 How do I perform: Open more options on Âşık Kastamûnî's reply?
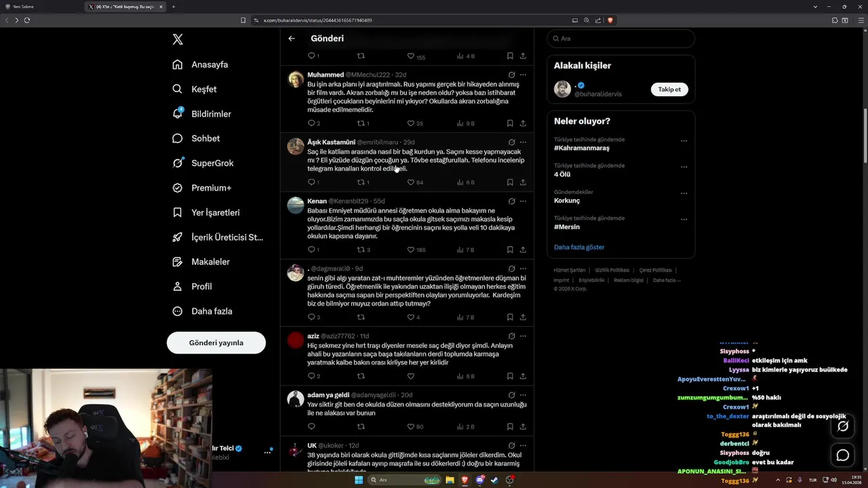tap(523, 142)
